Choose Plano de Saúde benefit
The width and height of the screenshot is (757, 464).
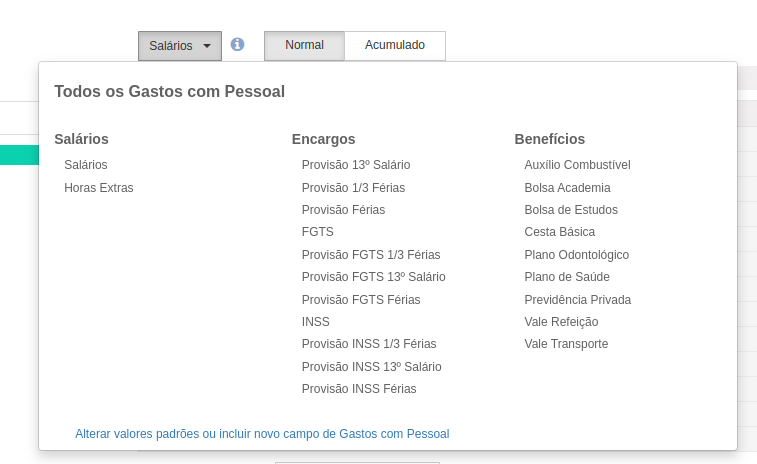click(567, 277)
